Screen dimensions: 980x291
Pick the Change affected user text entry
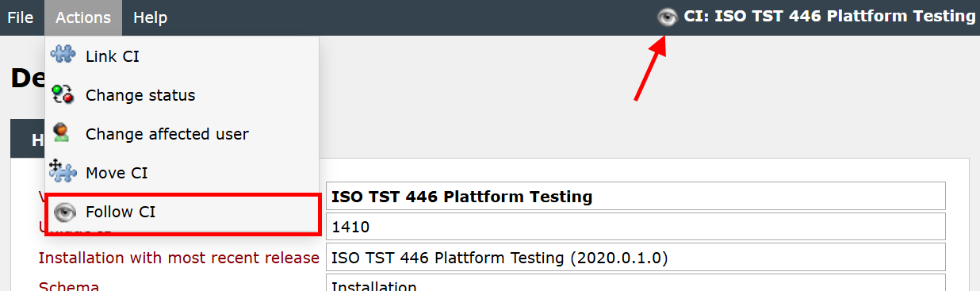click(x=167, y=134)
